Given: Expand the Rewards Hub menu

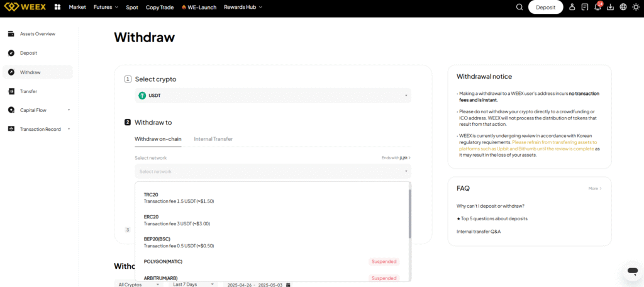Looking at the screenshot, I should pyautogui.click(x=243, y=8).
